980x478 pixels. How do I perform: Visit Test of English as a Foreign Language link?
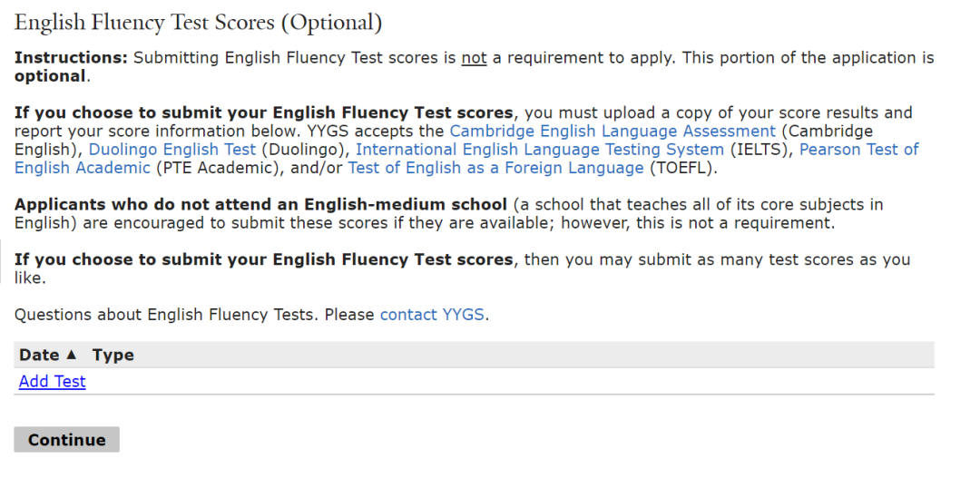pyautogui.click(x=495, y=168)
